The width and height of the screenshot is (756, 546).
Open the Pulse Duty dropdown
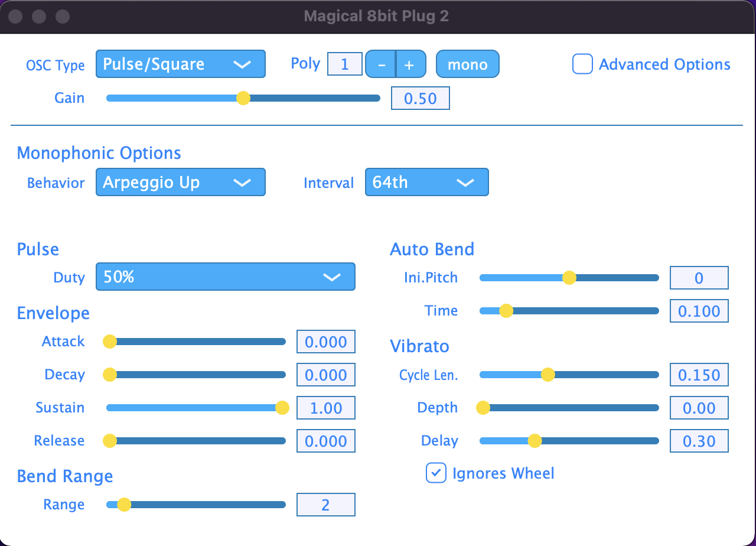click(x=225, y=277)
